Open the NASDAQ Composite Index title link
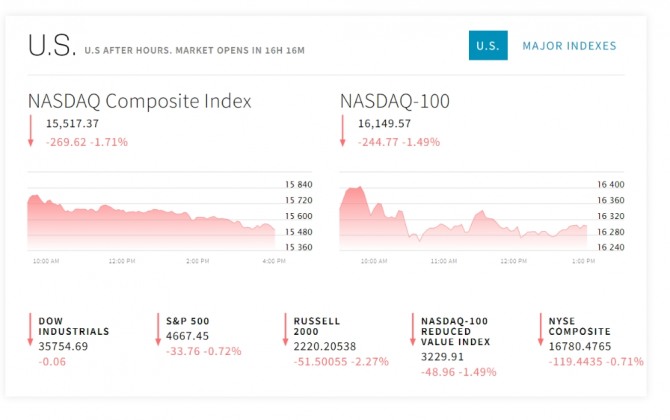670x420 pixels. pyautogui.click(x=139, y=101)
